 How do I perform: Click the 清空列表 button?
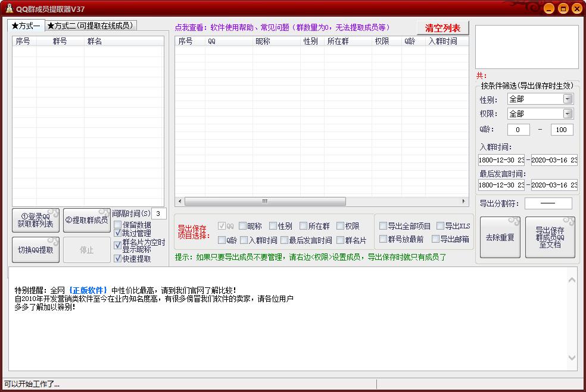(443, 28)
